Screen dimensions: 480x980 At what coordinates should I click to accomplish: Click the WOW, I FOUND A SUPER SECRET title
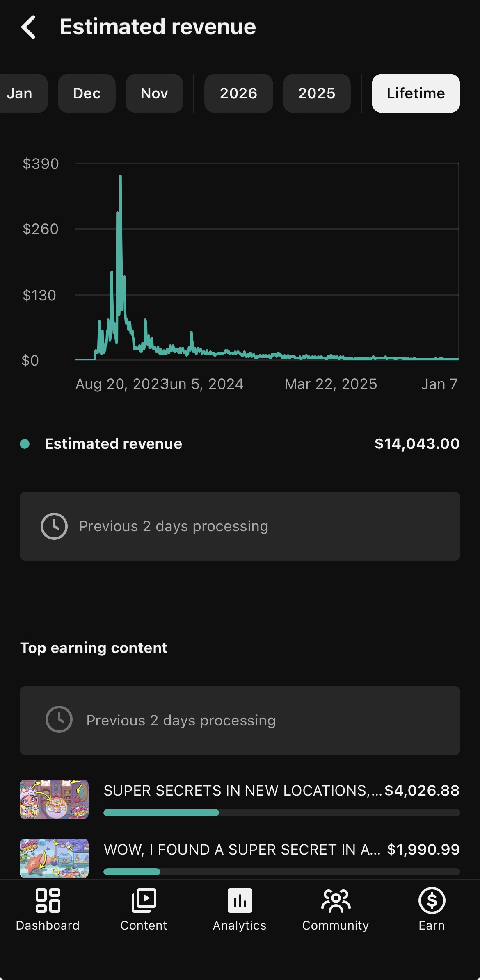pyautogui.click(x=242, y=850)
